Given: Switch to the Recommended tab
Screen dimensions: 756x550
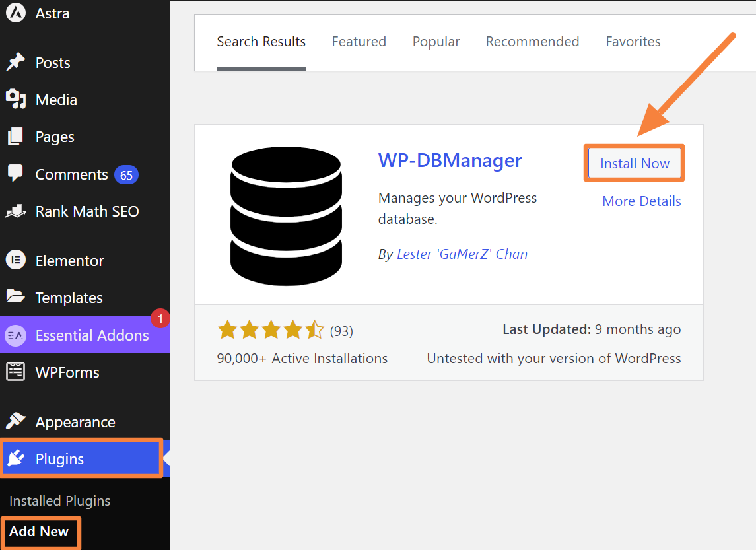Looking at the screenshot, I should pyautogui.click(x=532, y=42).
